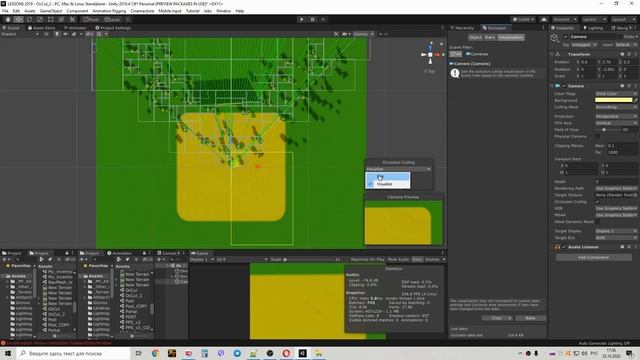Pick background color with eyedropper icon
640x360 pixels.
click(636, 100)
